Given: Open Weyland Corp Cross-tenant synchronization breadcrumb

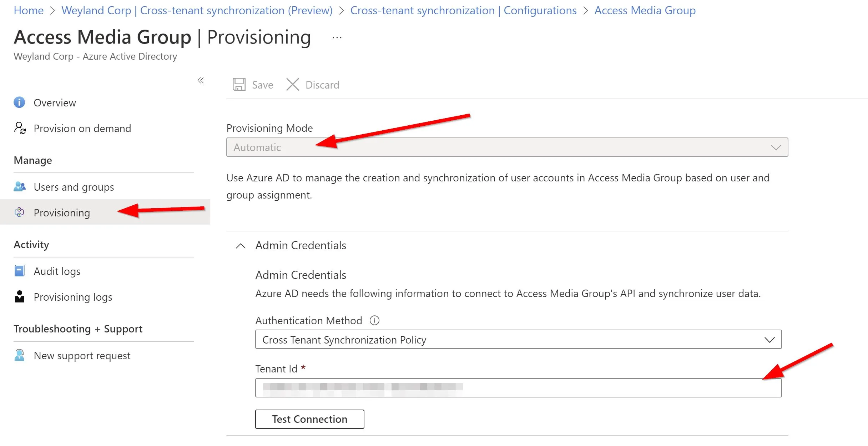Looking at the screenshot, I should coord(197,10).
